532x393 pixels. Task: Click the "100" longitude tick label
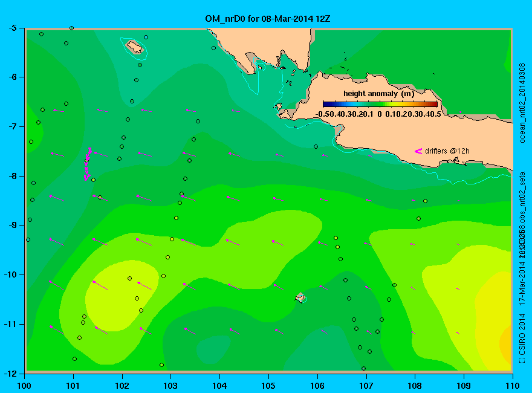[x=24, y=386]
